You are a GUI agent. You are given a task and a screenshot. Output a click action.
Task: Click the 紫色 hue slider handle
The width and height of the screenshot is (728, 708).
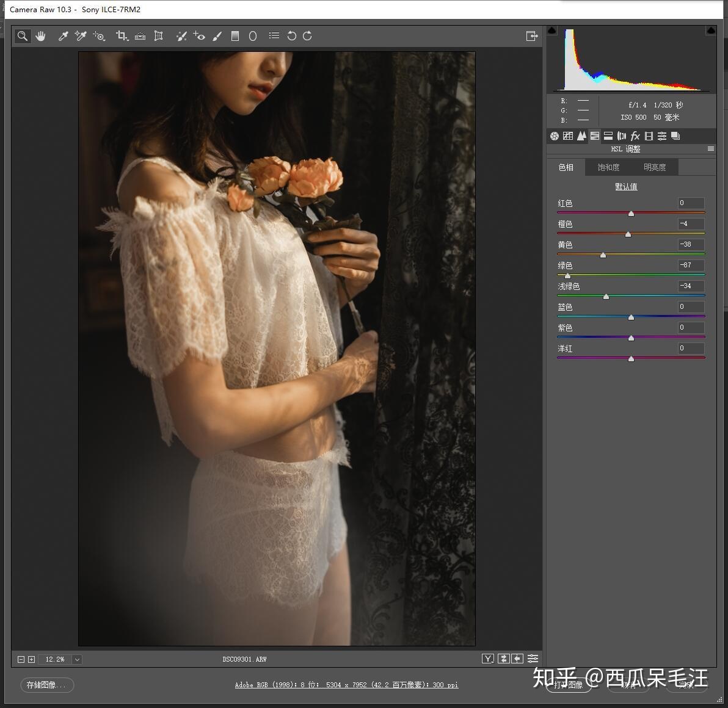(631, 338)
